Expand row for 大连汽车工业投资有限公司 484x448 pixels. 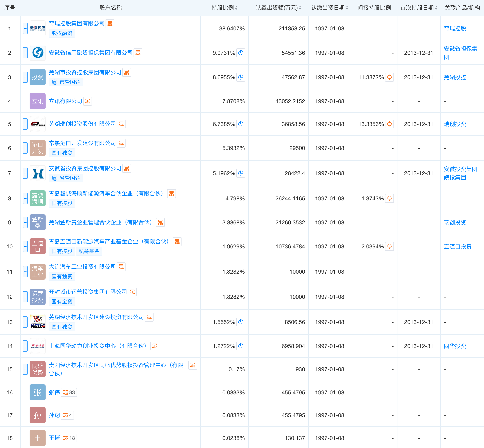point(25,272)
